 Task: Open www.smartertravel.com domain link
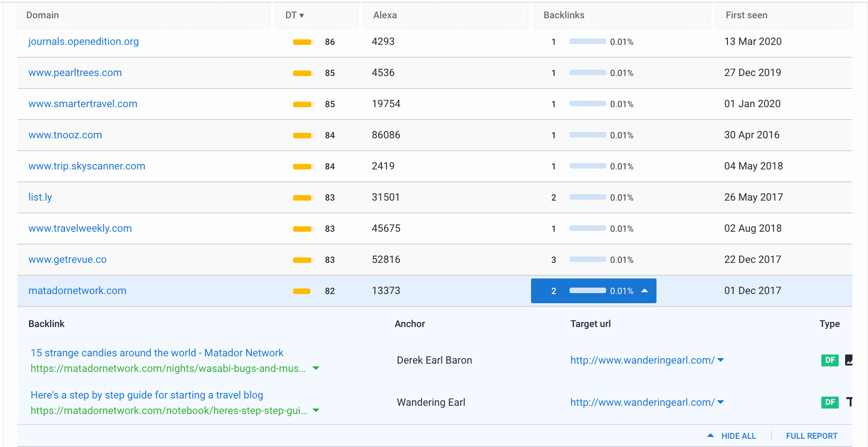[x=83, y=104]
